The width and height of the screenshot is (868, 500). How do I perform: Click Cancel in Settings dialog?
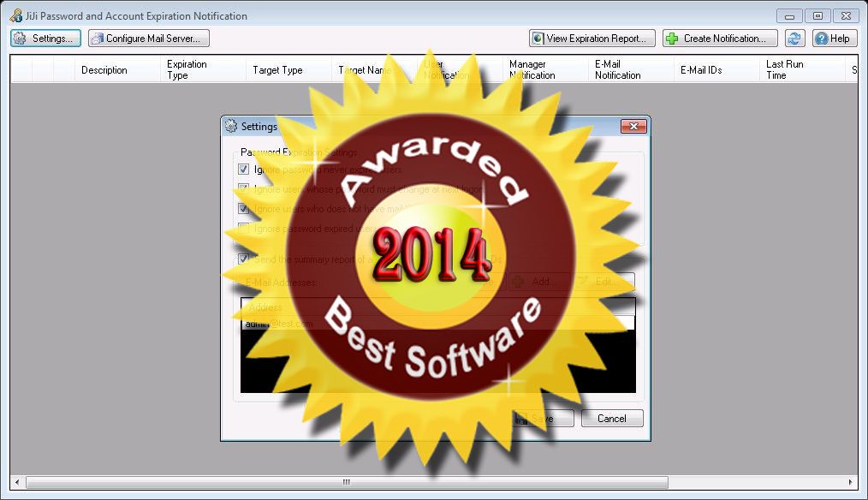612,418
